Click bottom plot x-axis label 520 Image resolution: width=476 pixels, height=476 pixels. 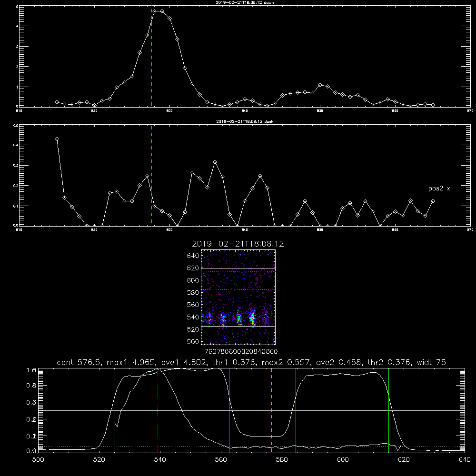pos(99,460)
